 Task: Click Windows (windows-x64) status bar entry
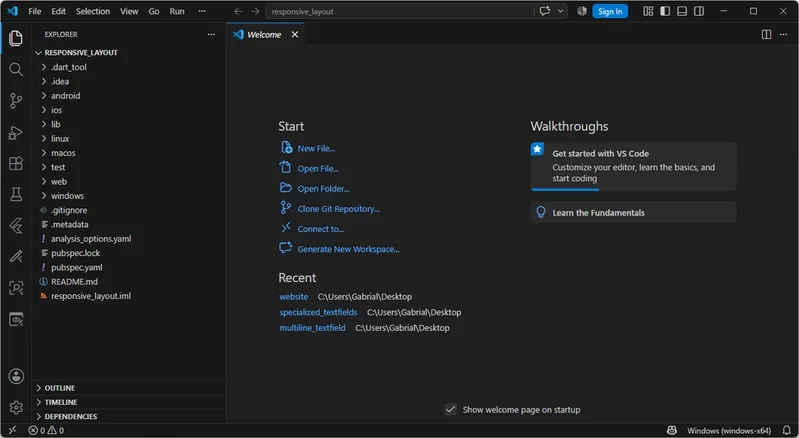(729, 430)
